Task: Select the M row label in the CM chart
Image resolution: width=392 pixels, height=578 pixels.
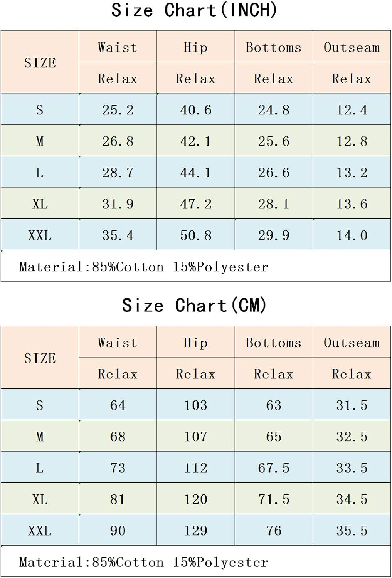Action: pyautogui.click(x=40, y=437)
